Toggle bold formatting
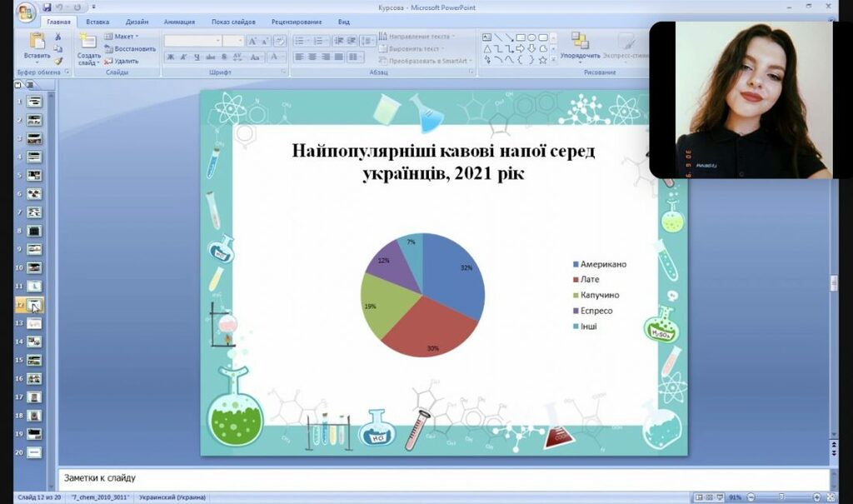This screenshot has width=853, height=504. (171, 57)
